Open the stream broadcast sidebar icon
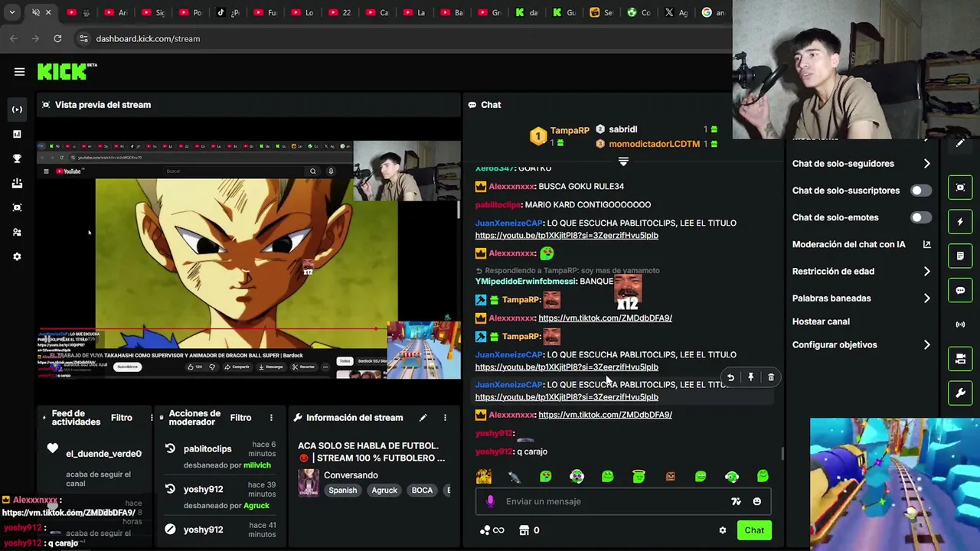Viewport: 980px width, 551px height. [17, 109]
